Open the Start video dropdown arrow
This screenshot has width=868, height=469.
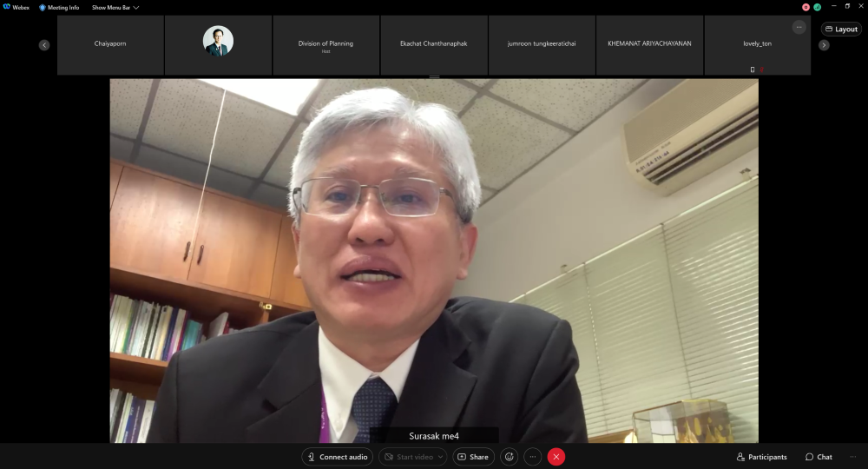click(x=441, y=457)
